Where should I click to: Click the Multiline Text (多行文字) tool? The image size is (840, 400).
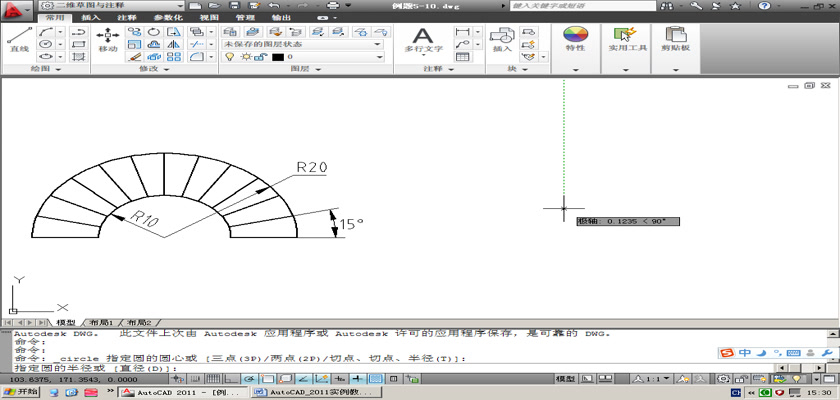click(x=423, y=41)
